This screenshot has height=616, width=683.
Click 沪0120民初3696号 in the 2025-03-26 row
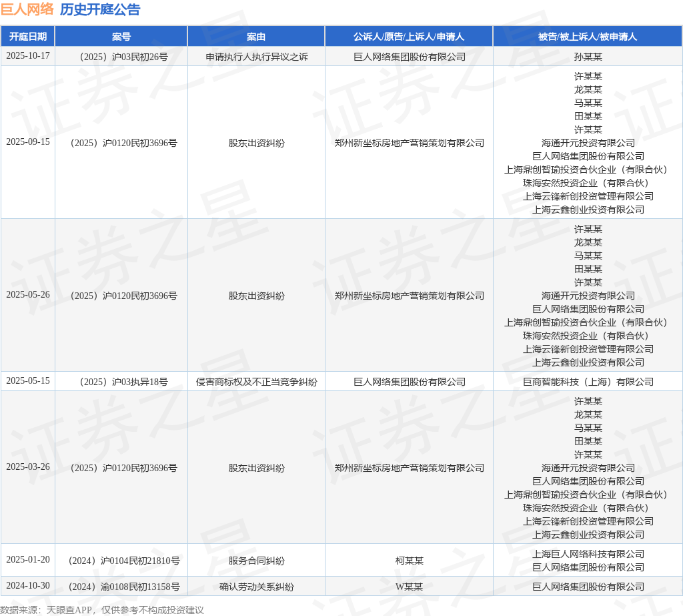pyautogui.click(x=140, y=468)
